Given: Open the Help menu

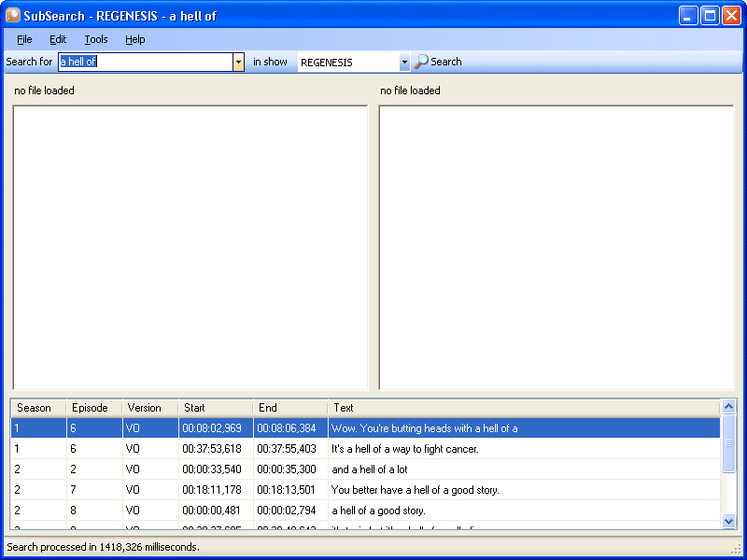Looking at the screenshot, I should [135, 39].
